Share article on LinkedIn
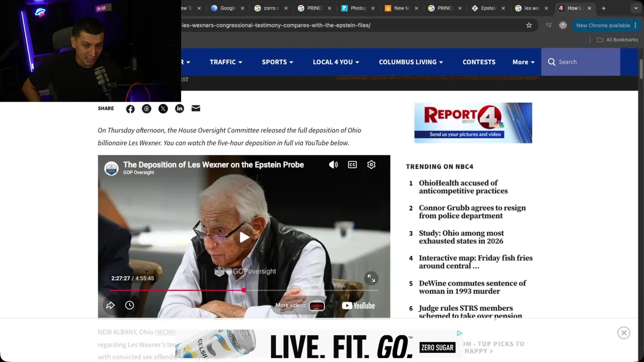 pyautogui.click(x=180, y=109)
